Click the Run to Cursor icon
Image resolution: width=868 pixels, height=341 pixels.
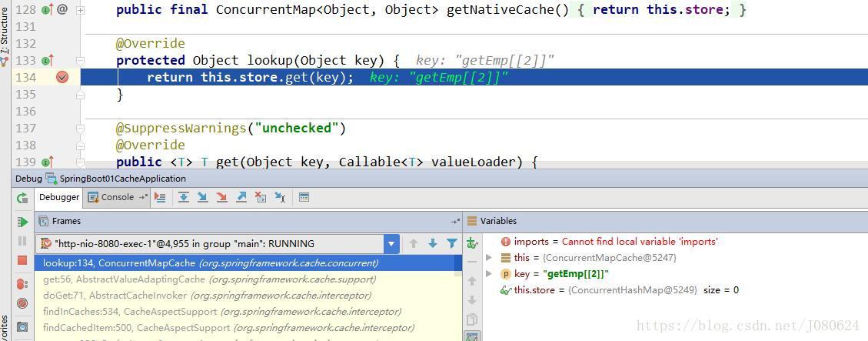pos(280,197)
